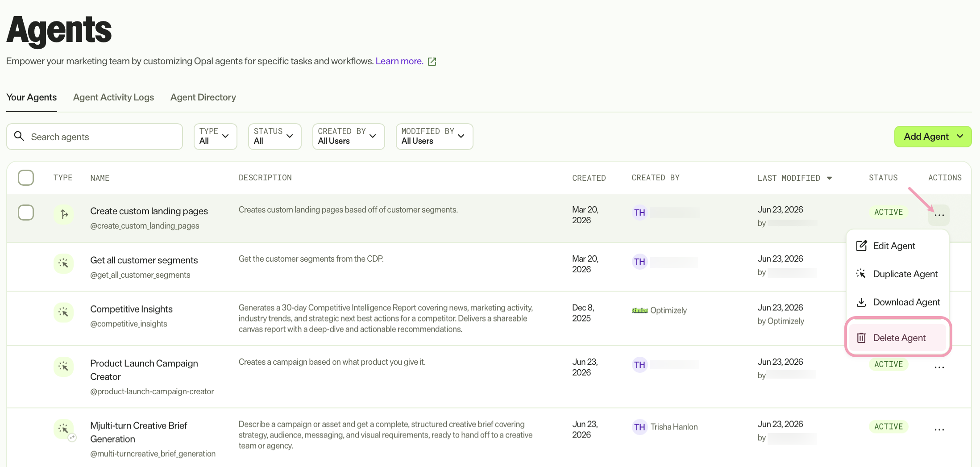Screen dimensions: 980x467
Task: Click type icon for Get all customer segments
Action: coord(64,263)
